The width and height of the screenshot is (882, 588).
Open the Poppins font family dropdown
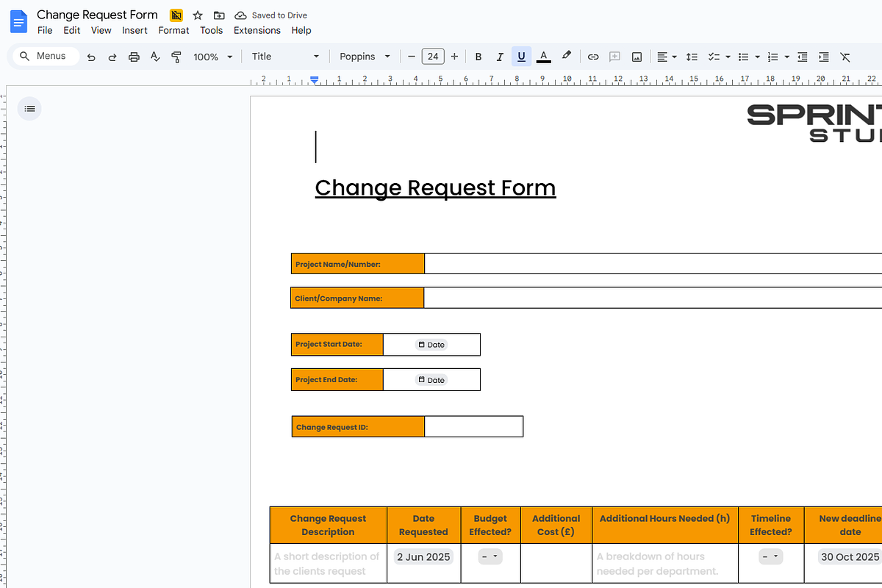[365, 57]
